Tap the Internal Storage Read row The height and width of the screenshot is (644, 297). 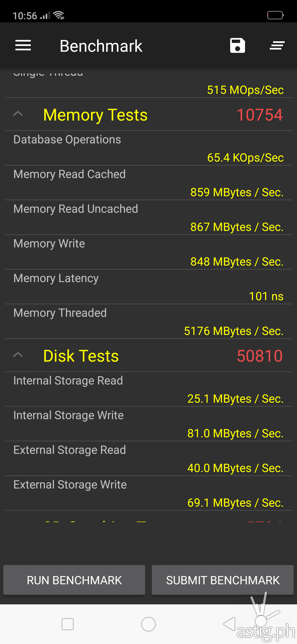(x=148, y=389)
